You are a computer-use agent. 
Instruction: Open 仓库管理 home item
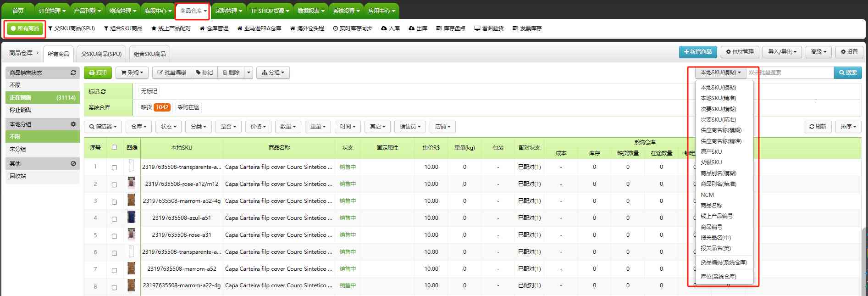[x=214, y=28]
